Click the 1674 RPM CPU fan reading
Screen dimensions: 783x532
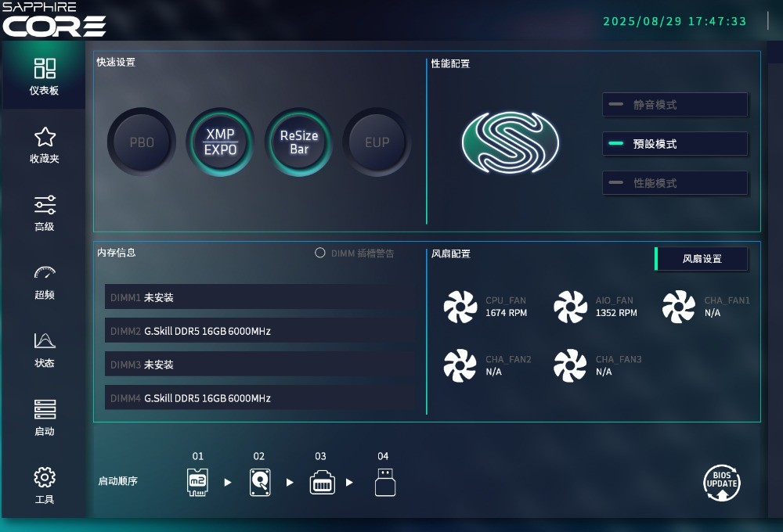(507, 313)
